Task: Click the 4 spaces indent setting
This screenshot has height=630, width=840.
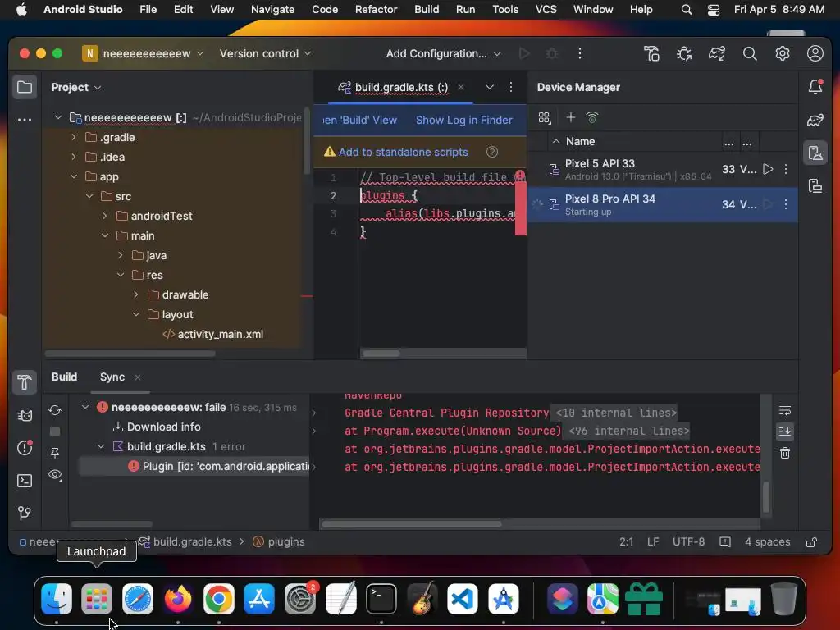Action: [767, 542]
